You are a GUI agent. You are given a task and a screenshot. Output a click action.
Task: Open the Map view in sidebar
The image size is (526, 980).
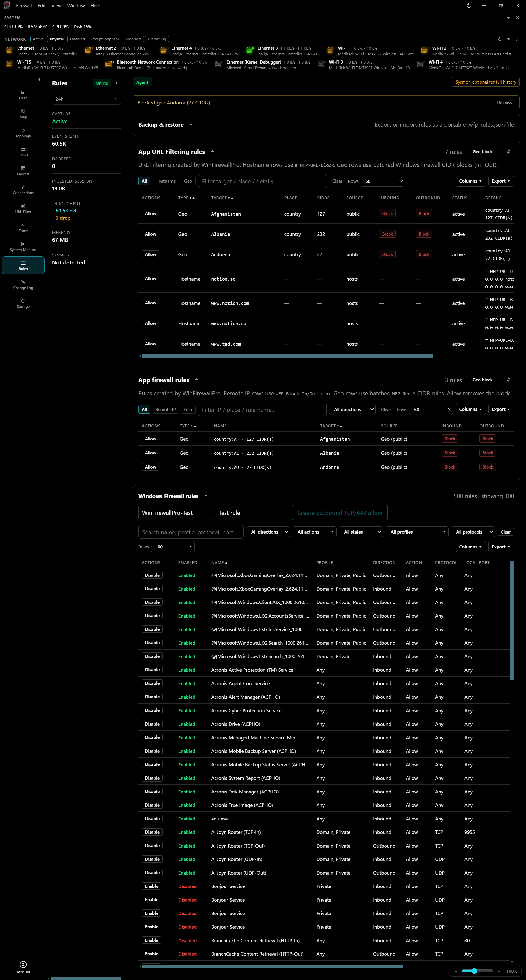[23, 114]
